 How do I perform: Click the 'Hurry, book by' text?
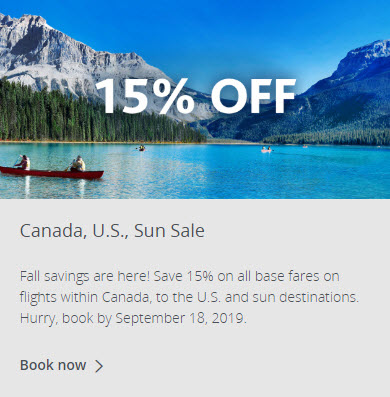66,319
